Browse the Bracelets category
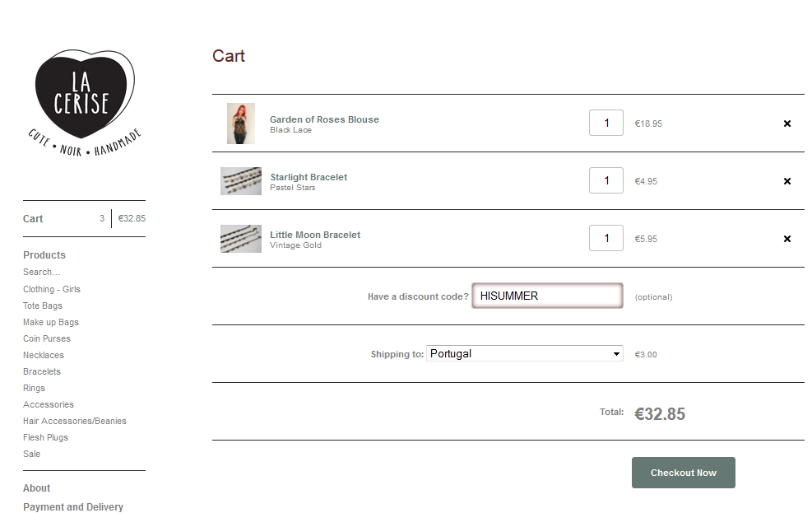The height and width of the screenshot is (513, 812). coord(42,371)
